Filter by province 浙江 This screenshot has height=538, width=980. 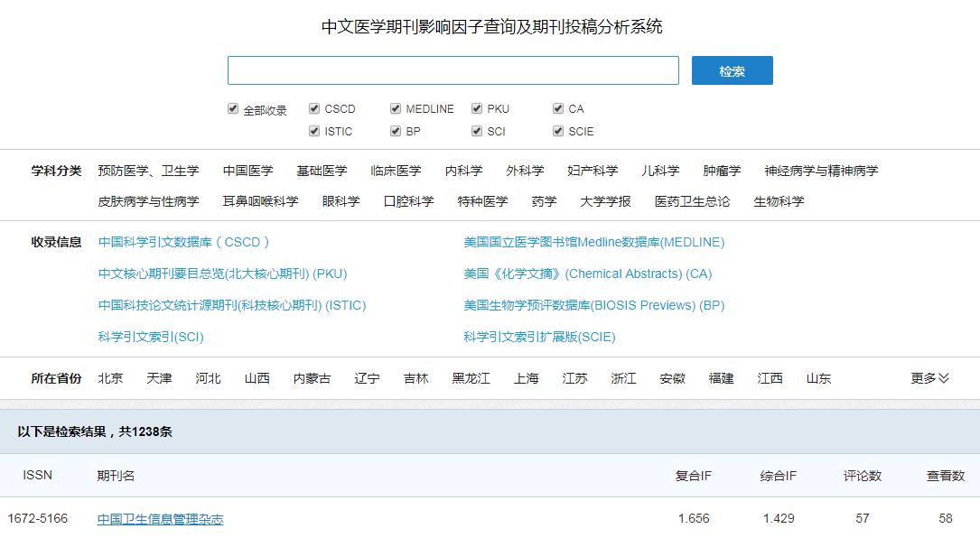(x=623, y=378)
